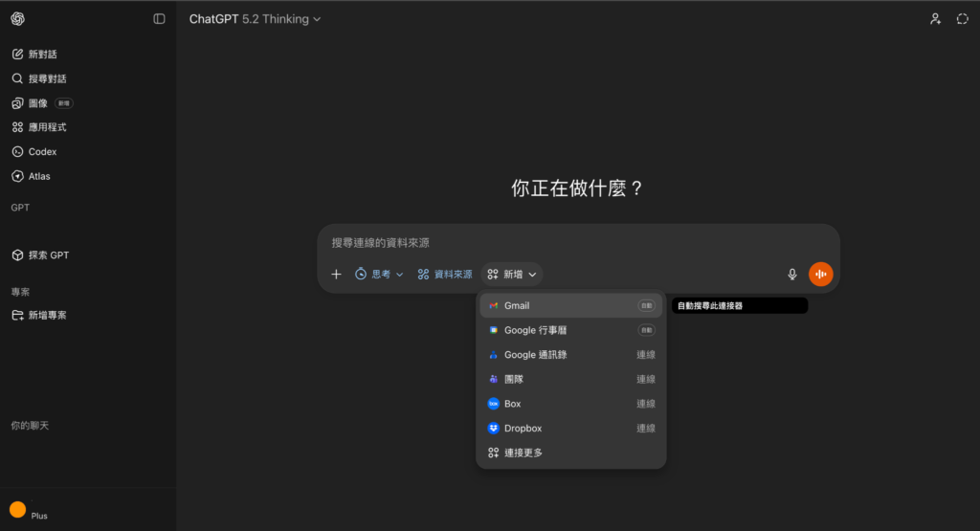Viewport: 980px width, 531px height.
Task: Toggle the 資料來源 data sources chip
Action: 445,275
